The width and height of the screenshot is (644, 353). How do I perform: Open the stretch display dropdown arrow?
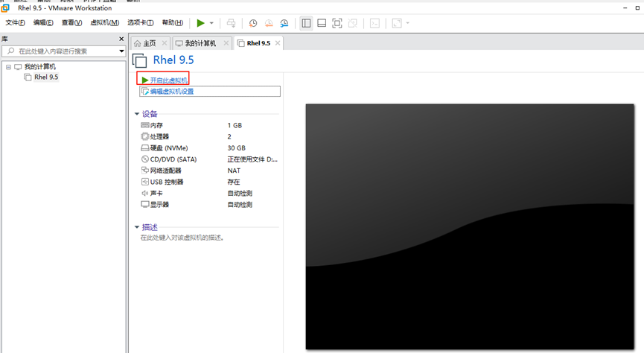[407, 23]
